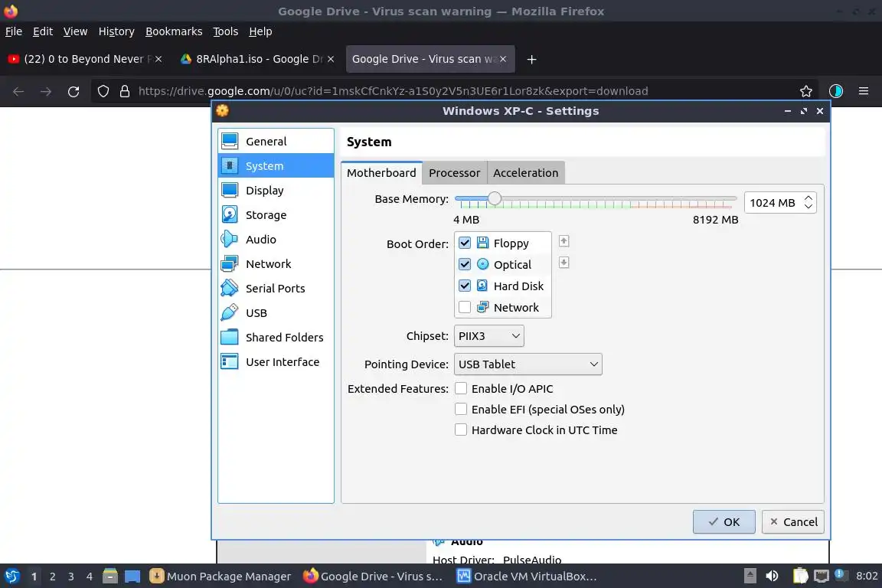Open the Firefox hamburger menu
This screenshot has width=882, height=588.
[x=864, y=91]
